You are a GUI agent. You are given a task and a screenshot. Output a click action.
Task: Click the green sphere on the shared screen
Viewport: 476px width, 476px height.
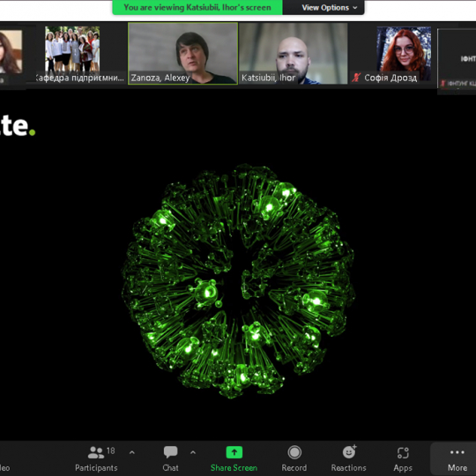(238, 281)
